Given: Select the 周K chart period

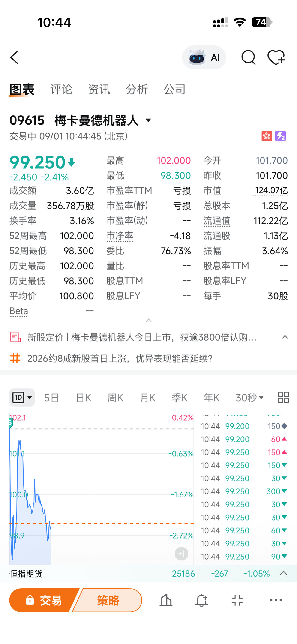Looking at the screenshot, I should click(116, 398).
